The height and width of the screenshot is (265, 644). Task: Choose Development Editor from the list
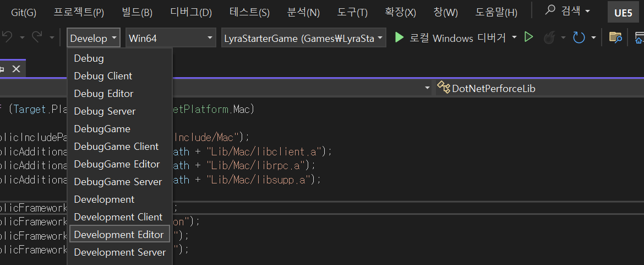[119, 235]
